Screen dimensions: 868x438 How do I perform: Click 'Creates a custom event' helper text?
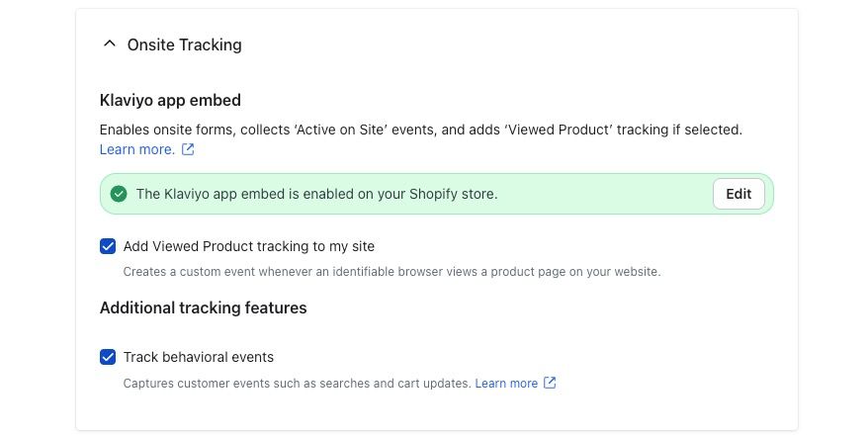click(x=391, y=272)
